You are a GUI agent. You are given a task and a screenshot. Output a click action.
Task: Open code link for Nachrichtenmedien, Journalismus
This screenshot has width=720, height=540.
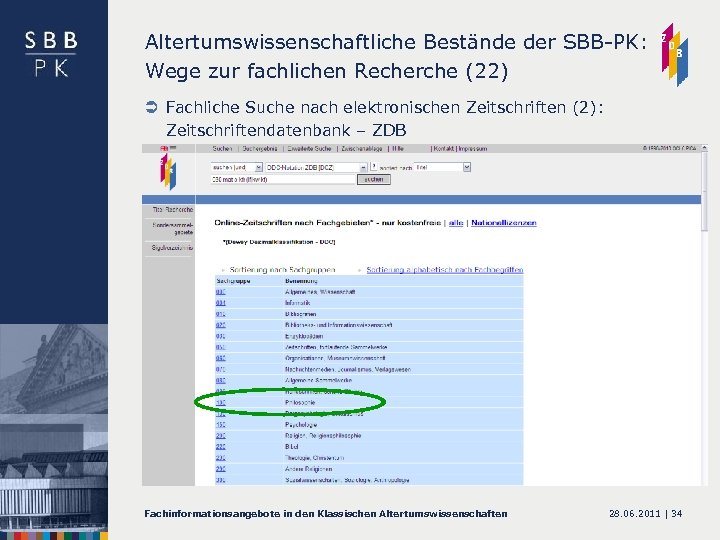click(220, 369)
